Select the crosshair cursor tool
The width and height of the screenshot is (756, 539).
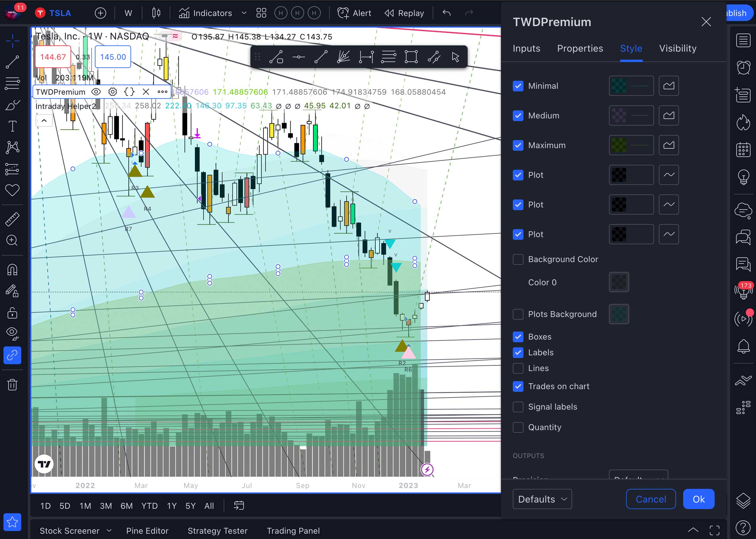point(13,41)
